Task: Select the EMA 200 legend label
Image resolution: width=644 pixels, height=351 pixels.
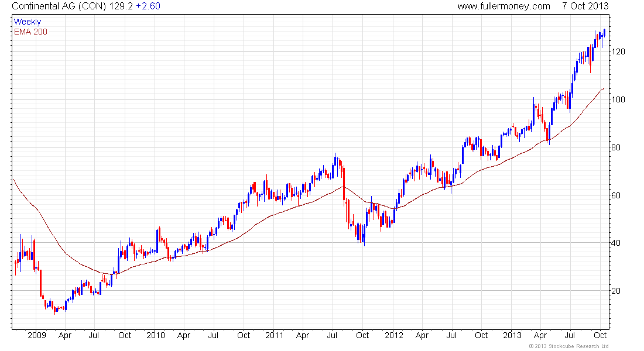Action: (31, 32)
